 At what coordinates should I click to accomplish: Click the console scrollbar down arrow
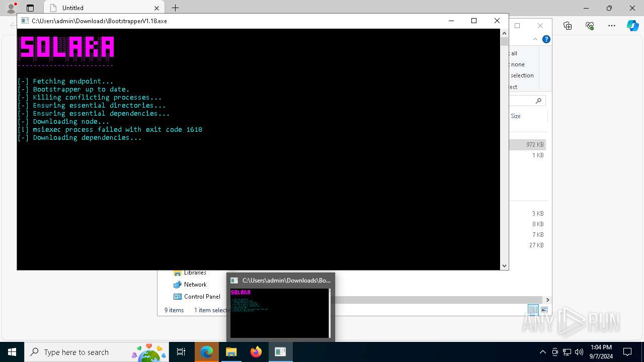[505, 265]
